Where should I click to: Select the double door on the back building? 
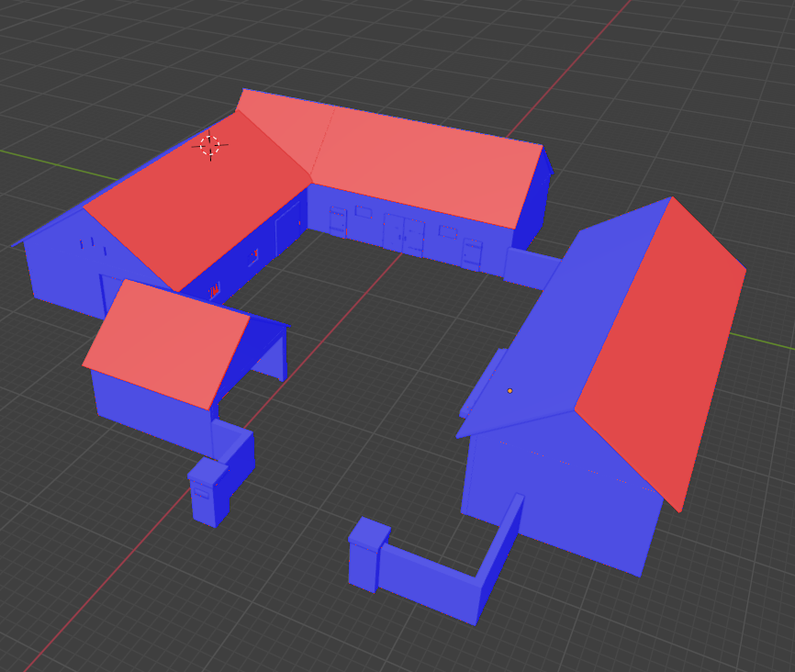[x=404, y=235]
